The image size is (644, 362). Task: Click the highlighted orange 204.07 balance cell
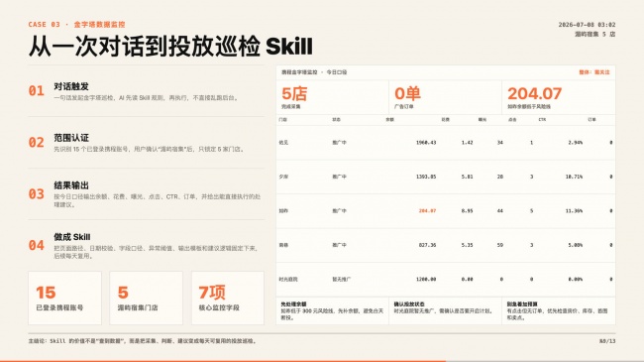tap(427, 210)
